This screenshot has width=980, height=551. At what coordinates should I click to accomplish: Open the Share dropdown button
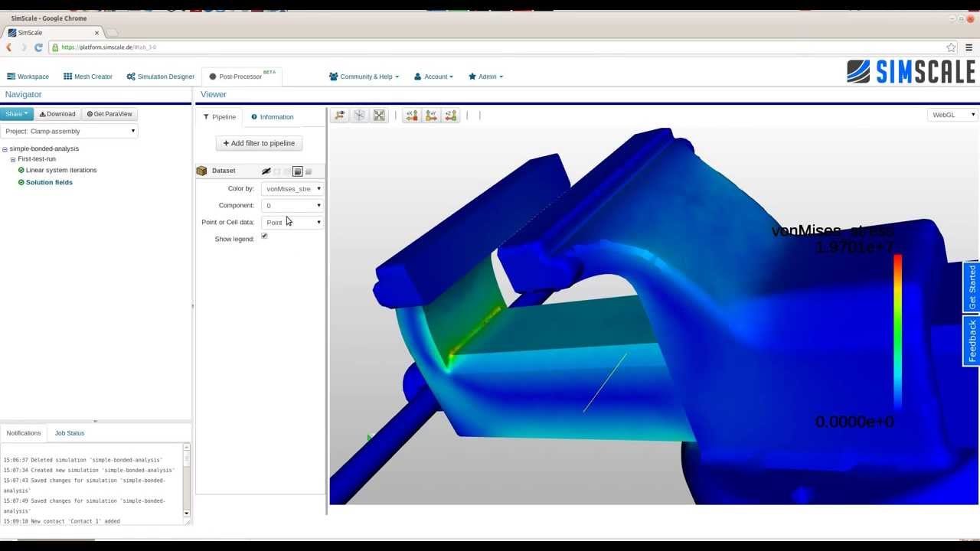pyautogui.click(x=17, y=114)
